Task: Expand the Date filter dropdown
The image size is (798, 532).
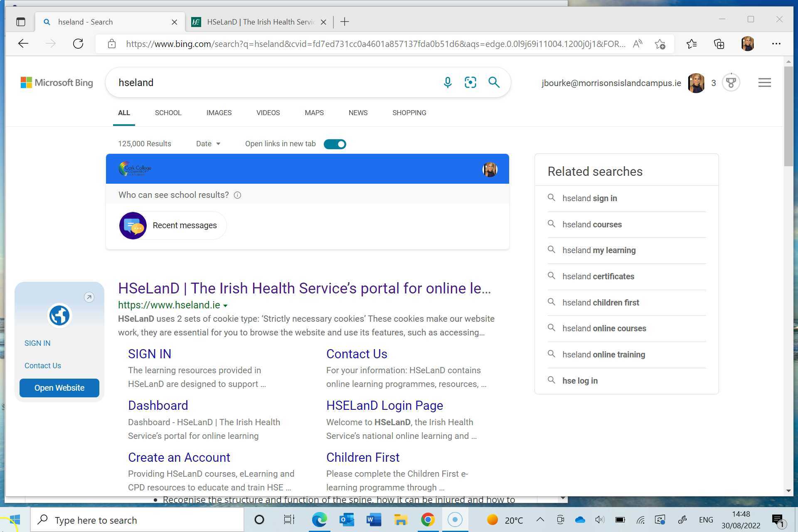Action: point(208,144)
